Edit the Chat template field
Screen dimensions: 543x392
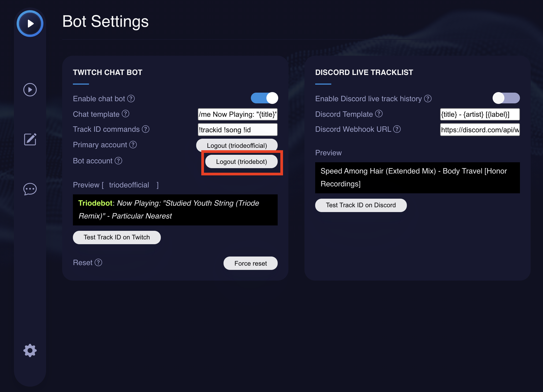(237, 114)
